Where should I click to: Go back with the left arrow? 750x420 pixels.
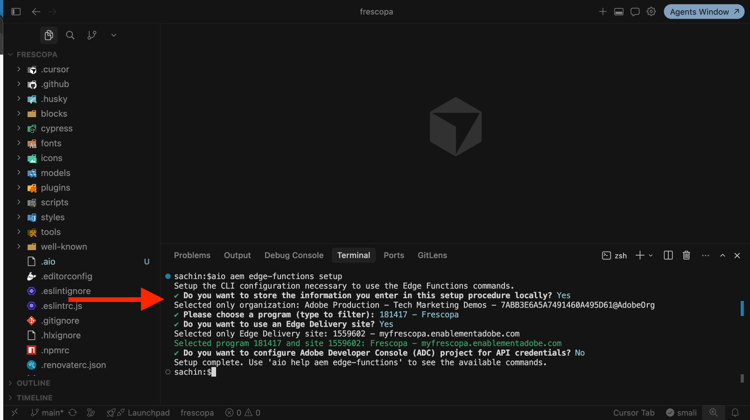36,11
